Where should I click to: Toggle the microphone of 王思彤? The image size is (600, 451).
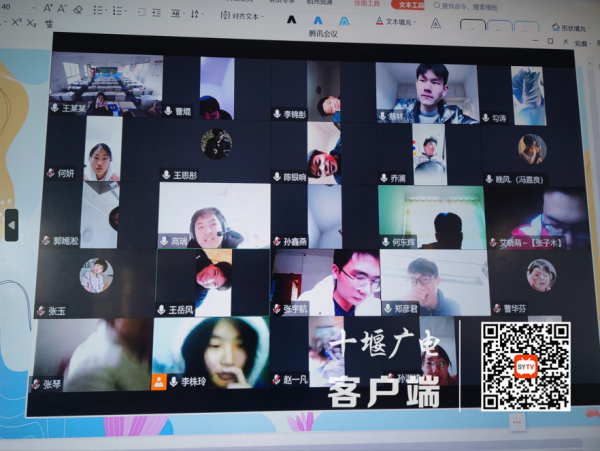pyautogui.click(x=166, y=175)
